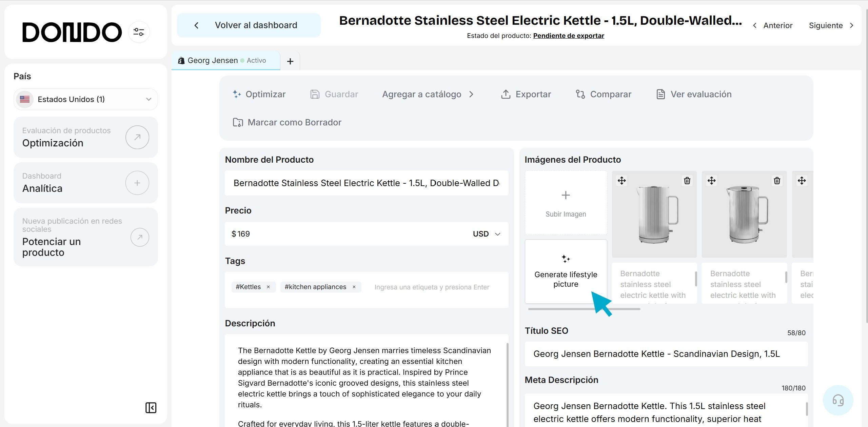Viewport: 868px width, 427px height.
Task: Open the support headset chat bubble
Action: 838,400
